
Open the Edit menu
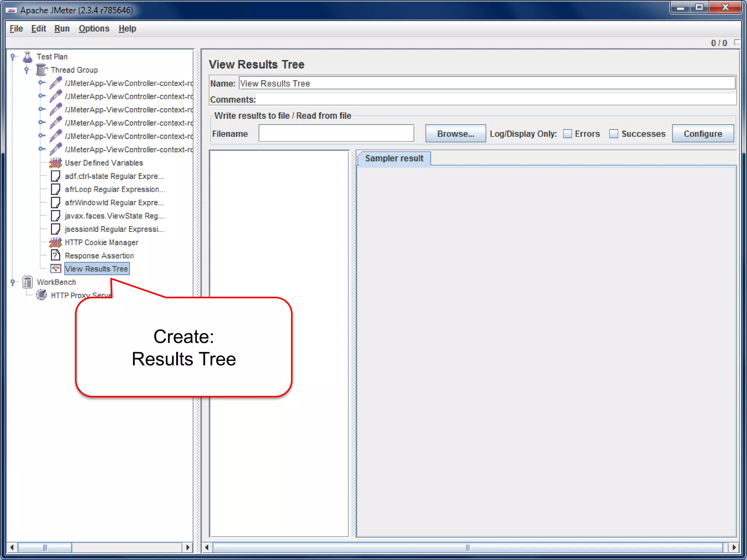coord(38,28)
